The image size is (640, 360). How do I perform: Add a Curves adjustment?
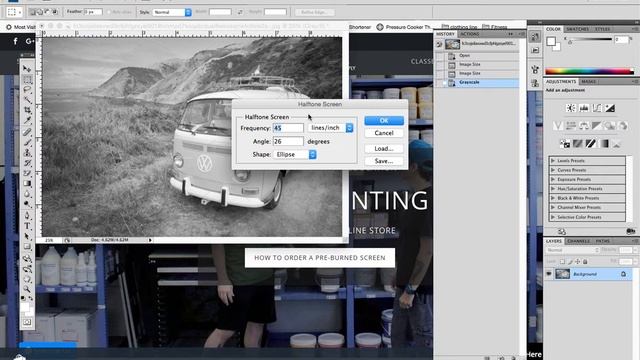(597, 108)
